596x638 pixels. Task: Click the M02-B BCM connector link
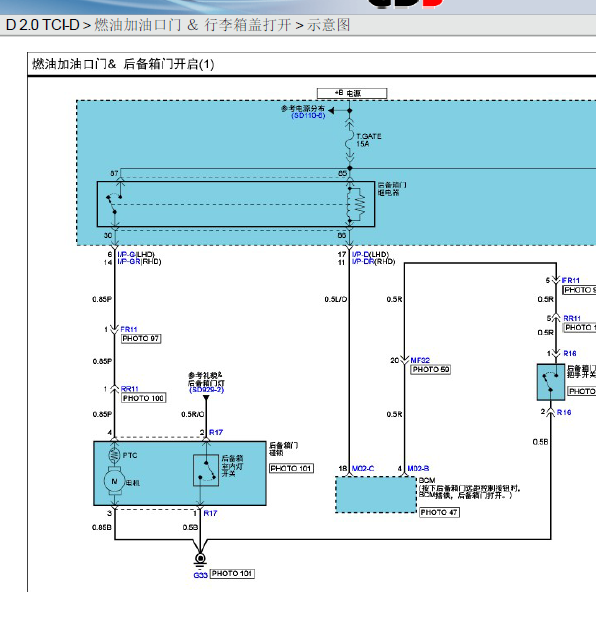tap(418, 468)
